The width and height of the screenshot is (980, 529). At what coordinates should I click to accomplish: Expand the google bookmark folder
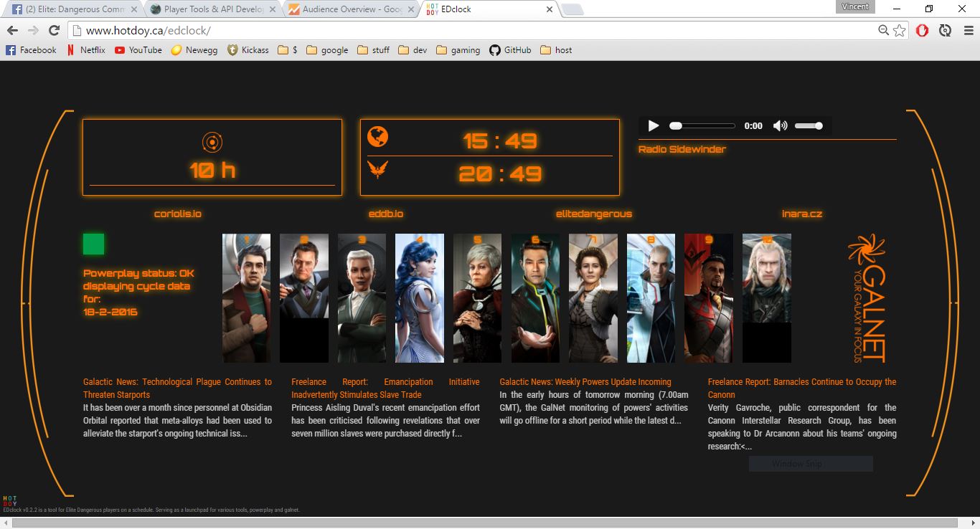coord(327,50)
